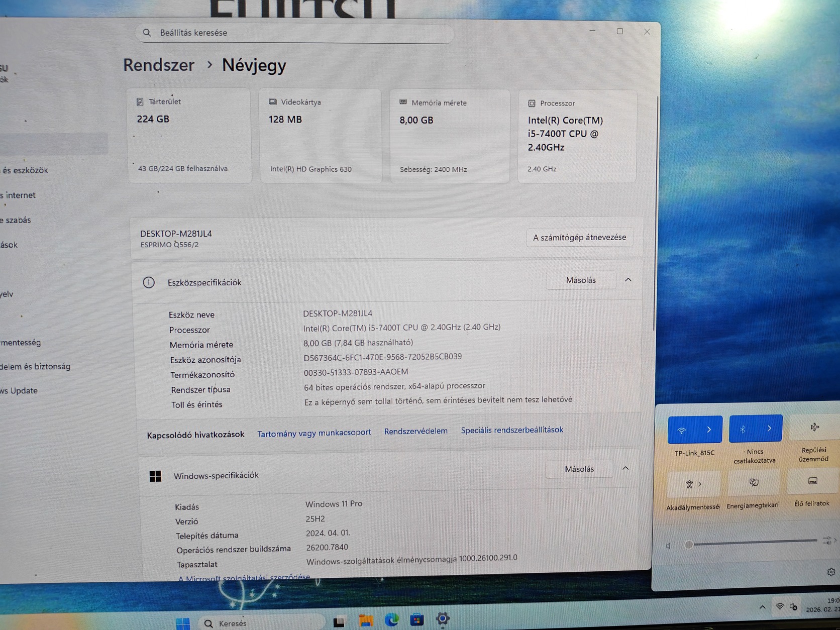Click the taskbar Keresés search box
Viewport: 840px width, 630px height.
[x=261, y=623]
